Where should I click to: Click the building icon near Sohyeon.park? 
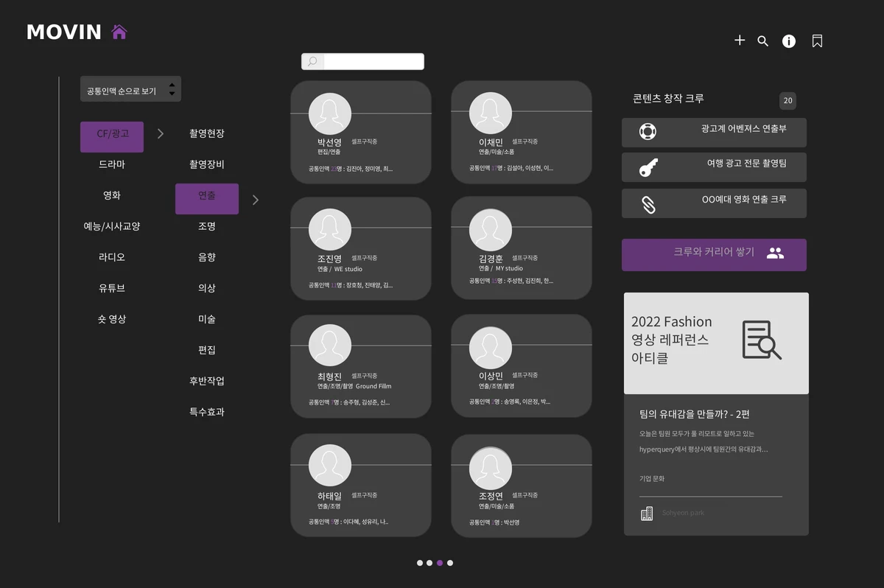(647, 514)
